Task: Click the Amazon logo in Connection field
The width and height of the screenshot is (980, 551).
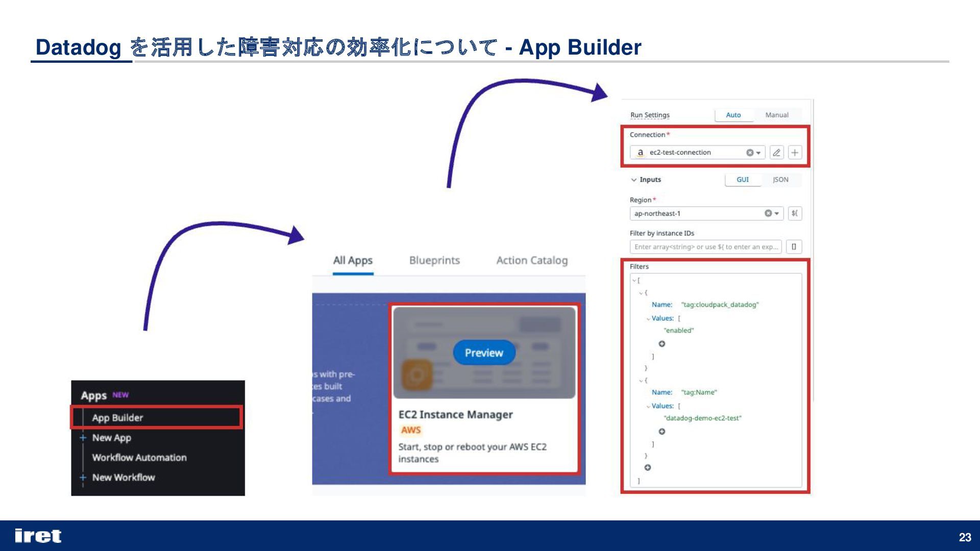Action: coord(640,153)
